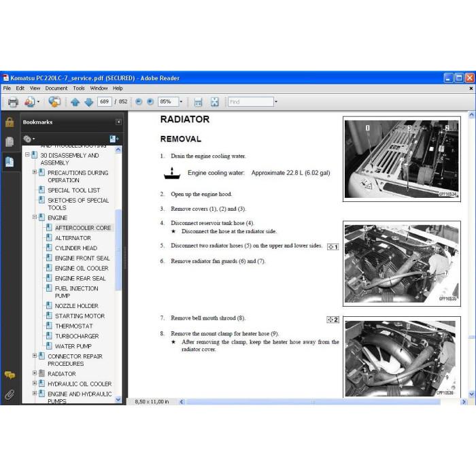Viewport: 476px width, 476px height.
Task: Click the fit full page icon
Action: (x=215, y=102)
